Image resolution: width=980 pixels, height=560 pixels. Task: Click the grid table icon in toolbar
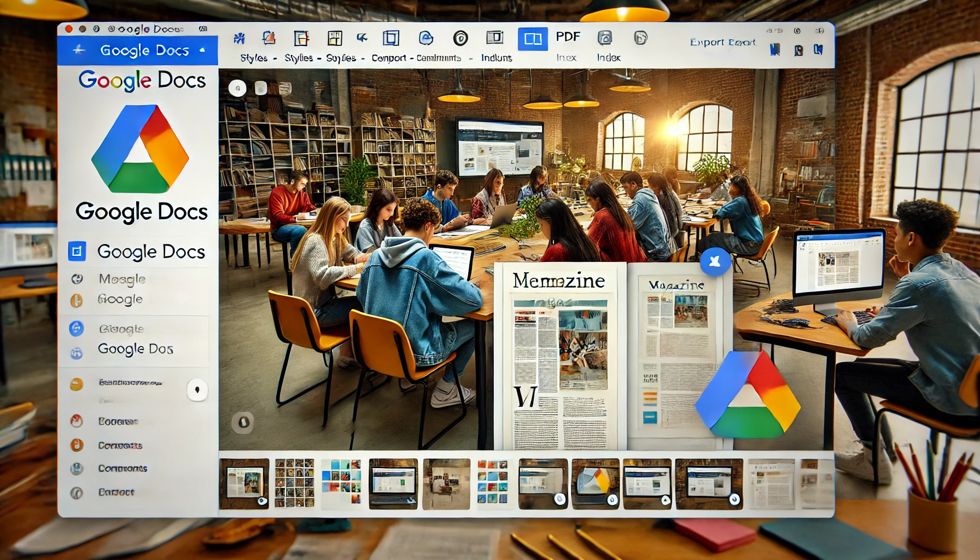point(335,38)
